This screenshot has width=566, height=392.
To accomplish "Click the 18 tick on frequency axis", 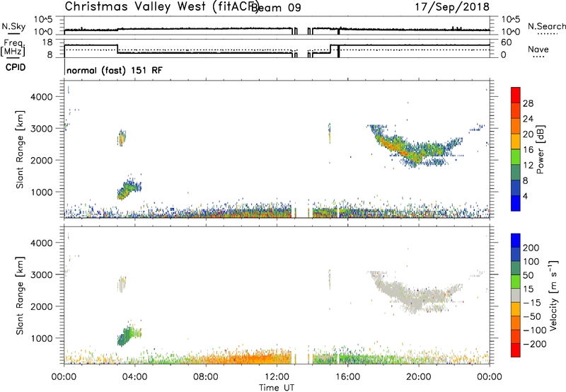I will tap(47, 42).
